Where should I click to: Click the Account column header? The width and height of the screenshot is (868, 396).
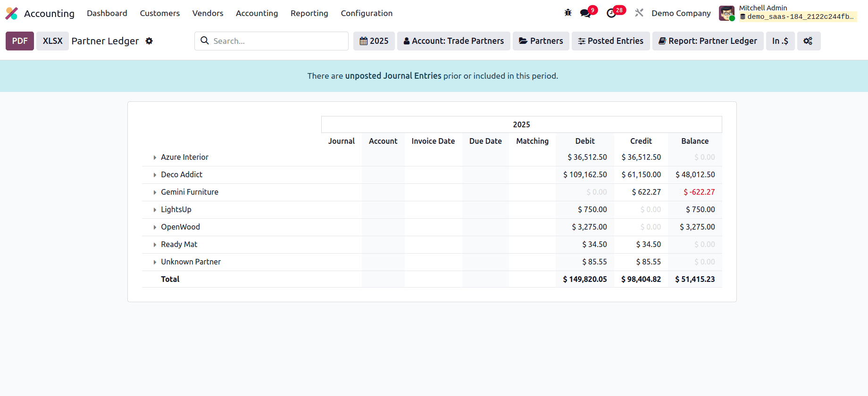coord(383,141)
